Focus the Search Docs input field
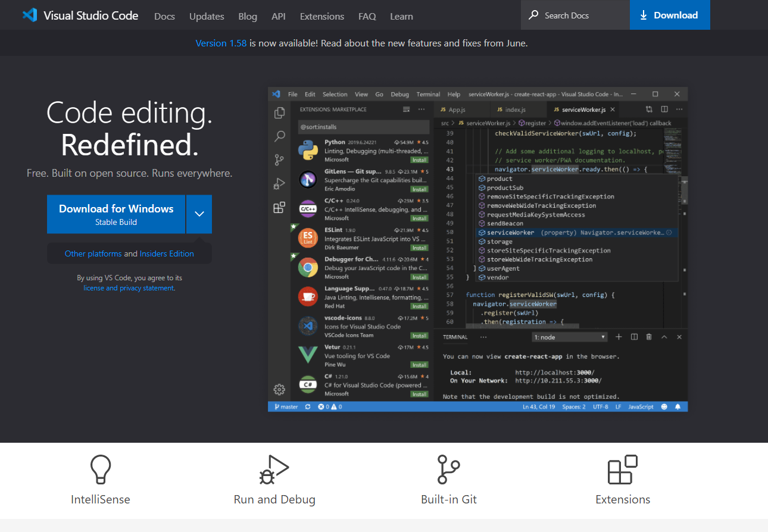Image resolution: width=768 pixels, height=532 pixels. coord(575,15)
